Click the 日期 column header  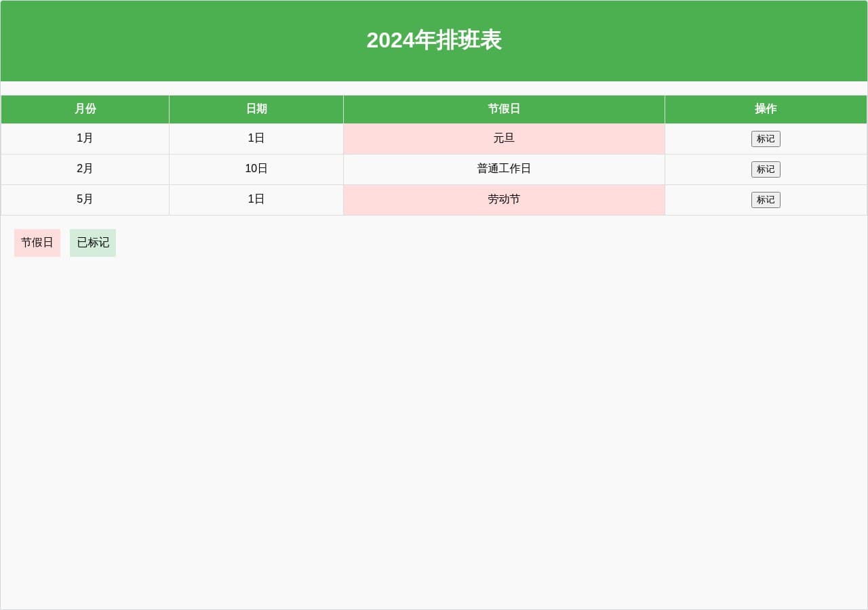point(256,109)
